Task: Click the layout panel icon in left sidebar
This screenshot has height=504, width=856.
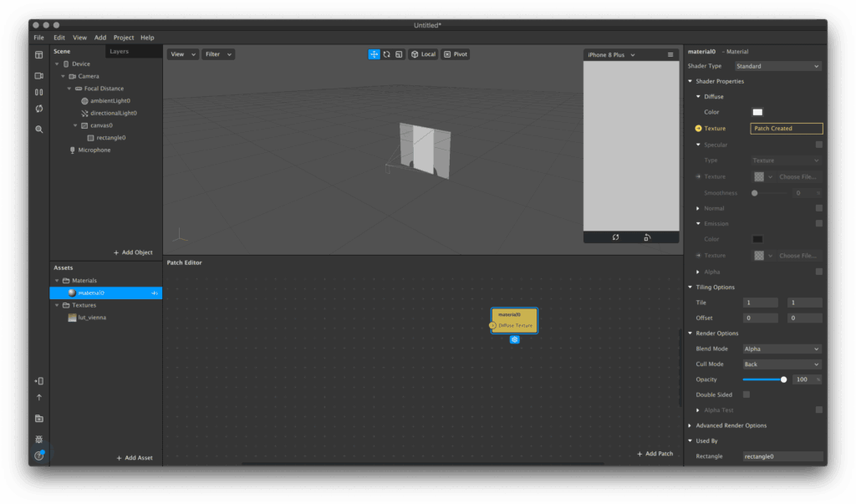Action: [38, 54]
